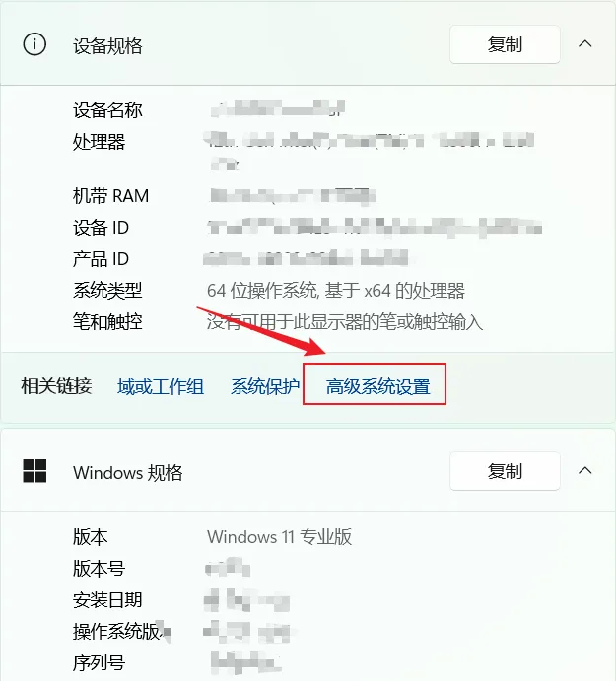Click the Windows 11 专业版 edition text

pyautogui.click(x=279, y=537)
